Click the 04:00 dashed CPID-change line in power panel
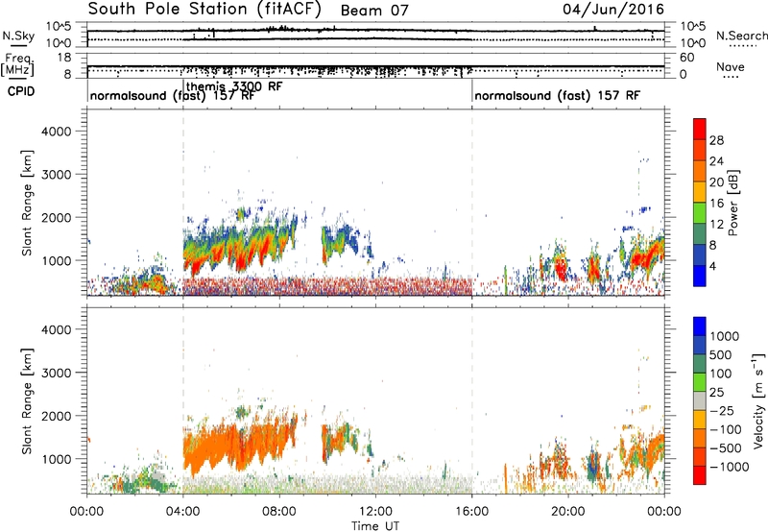The image size is (768, 532). 183,203
